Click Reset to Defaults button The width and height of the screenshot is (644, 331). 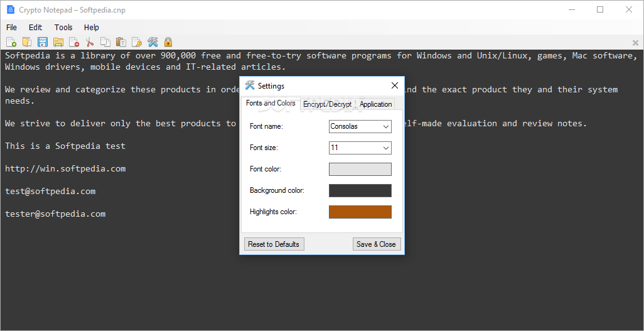[x=274, y=244]
